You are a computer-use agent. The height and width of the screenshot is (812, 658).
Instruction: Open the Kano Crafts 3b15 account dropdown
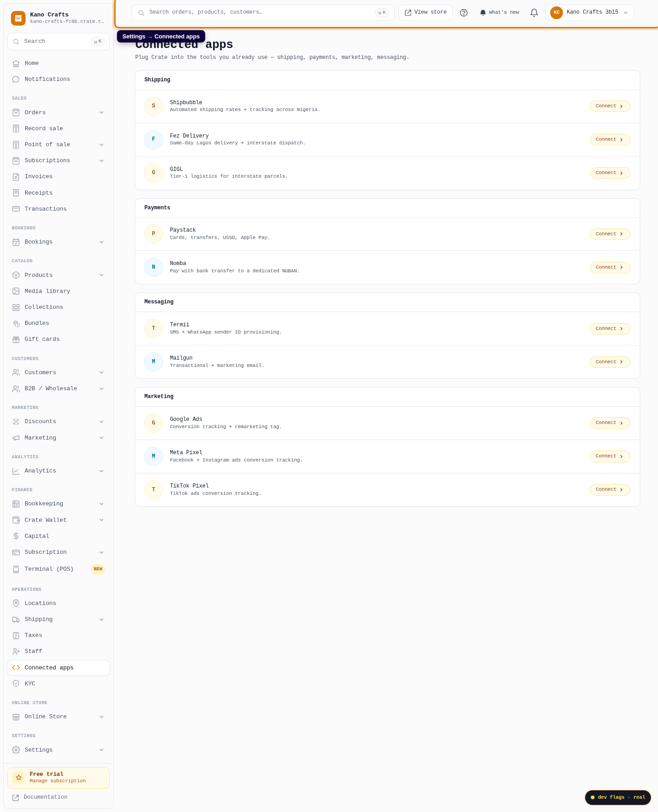pyautogui.click(x=589, y=13)
